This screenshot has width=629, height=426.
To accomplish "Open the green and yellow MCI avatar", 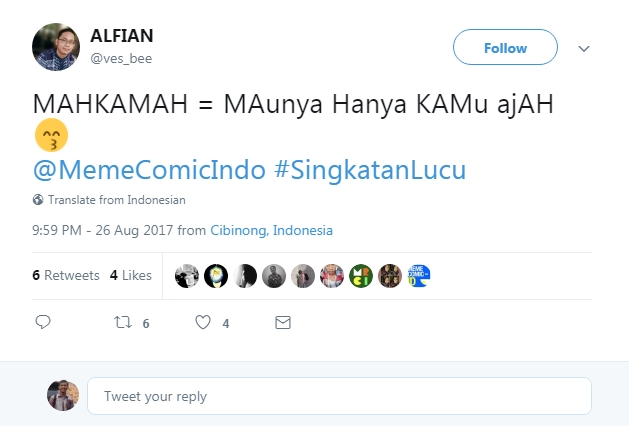I will (361, 276).
